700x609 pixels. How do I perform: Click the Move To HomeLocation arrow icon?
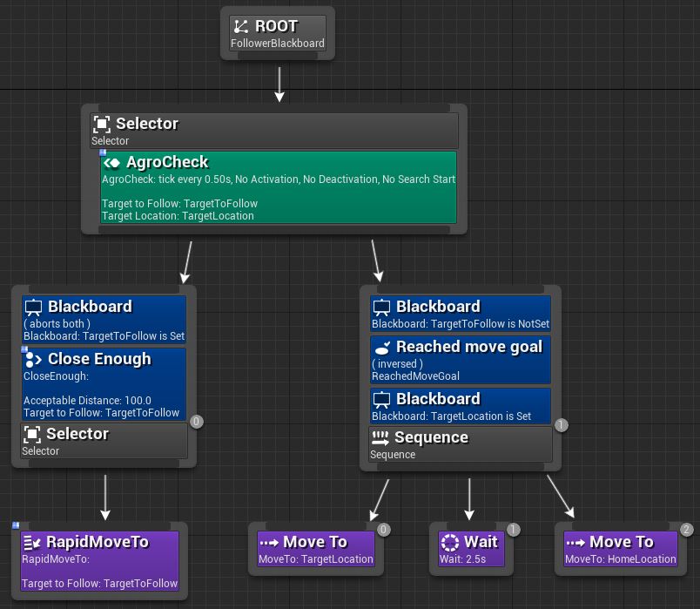(x=575, y=542)
